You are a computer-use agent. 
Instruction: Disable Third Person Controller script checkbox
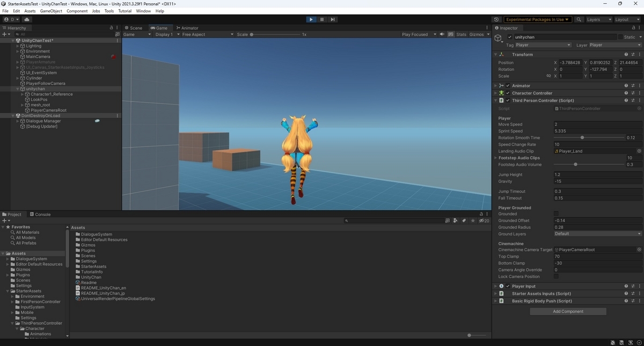click(508, 101)
